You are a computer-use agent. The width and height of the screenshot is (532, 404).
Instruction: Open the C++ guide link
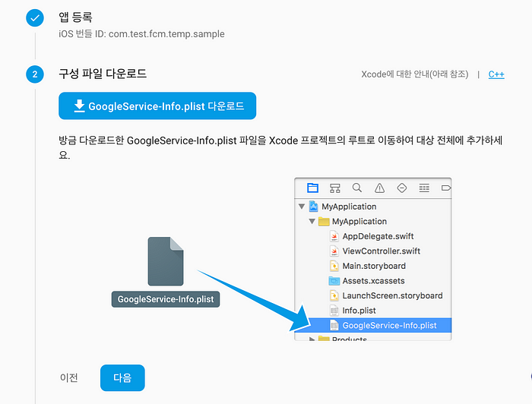point(496,74)
